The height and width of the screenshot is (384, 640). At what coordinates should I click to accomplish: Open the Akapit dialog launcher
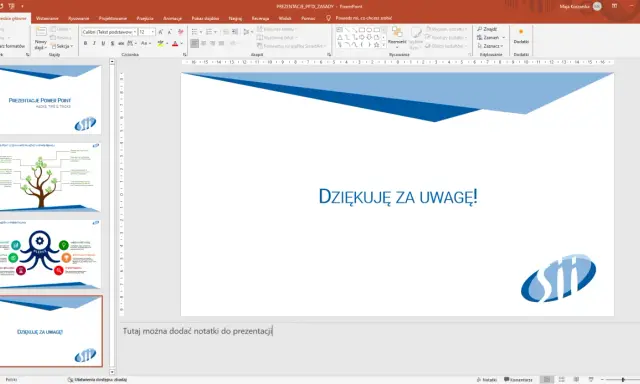(x=329, y=54)
